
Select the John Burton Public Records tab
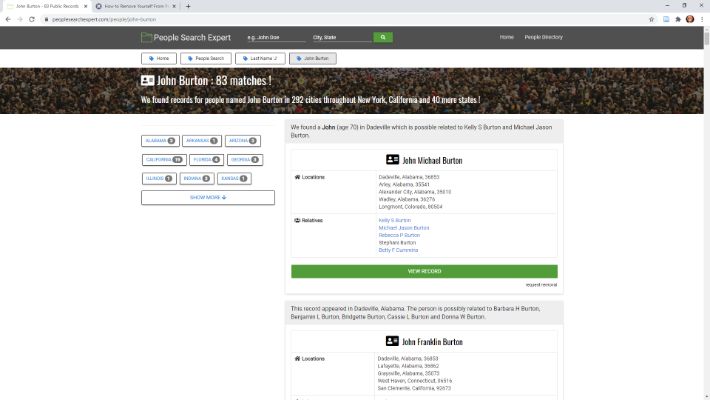tap(47, 6)
